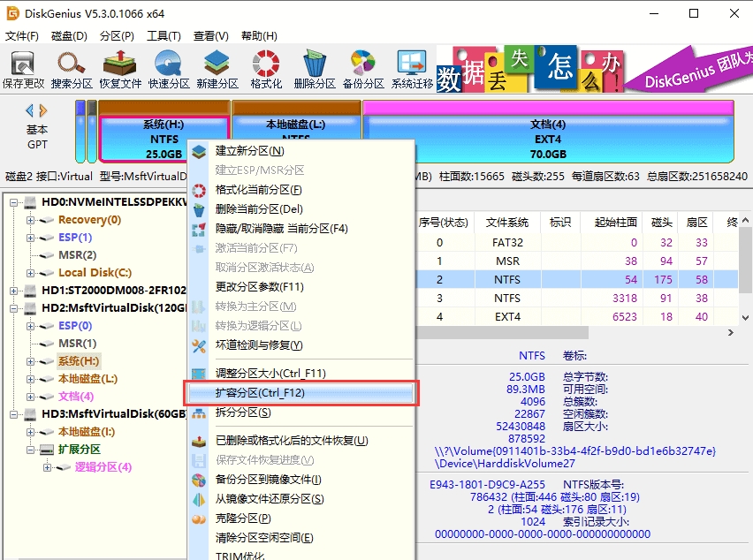Image resolution: width=753 pixels, height=560 pixels.
Task: Expand the Local Disk(C:) tree node
Action: [x=31, y=273]
